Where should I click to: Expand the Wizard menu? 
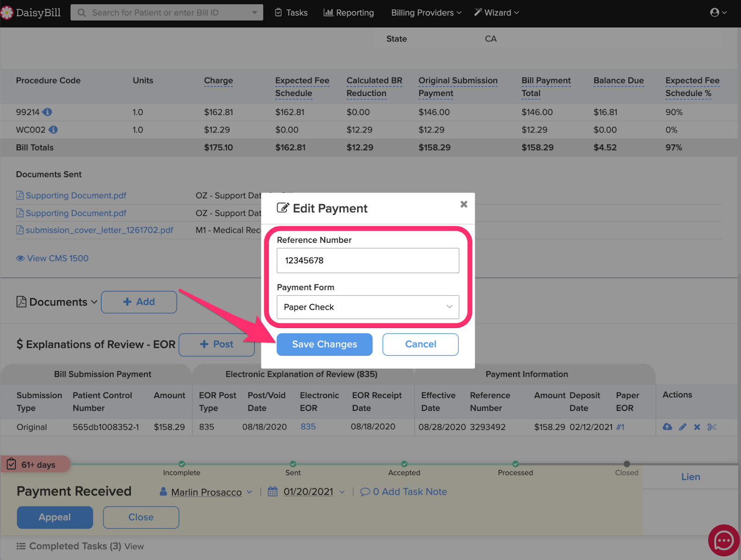pos(496,13)
